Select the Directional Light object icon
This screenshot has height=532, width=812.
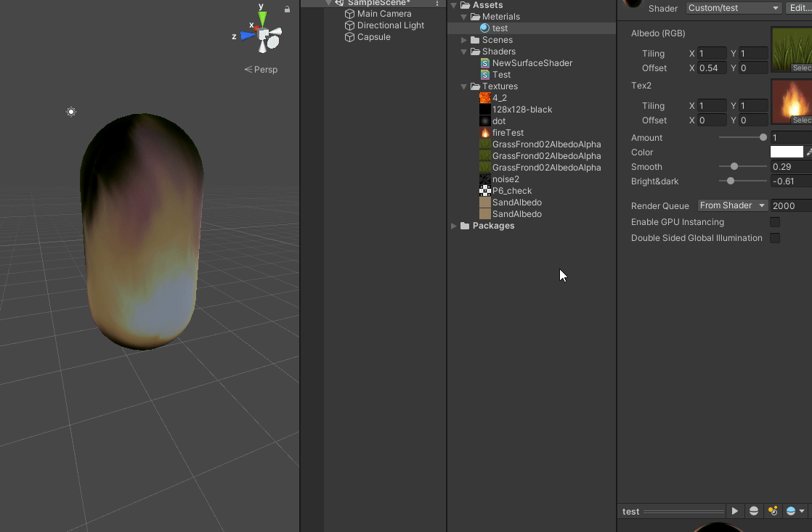(349, 25)
